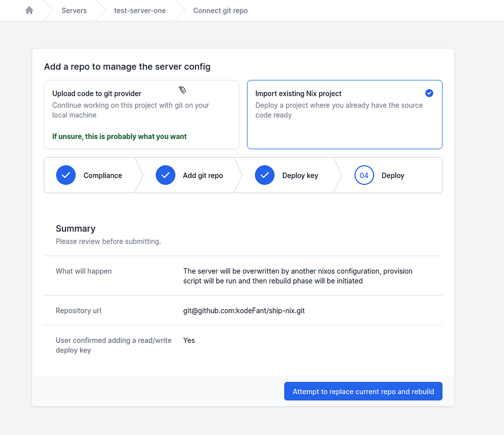The width and height of the screenshot is (504, 435).
Task: Select the Deploy step label
Action: [x=393, y=176]
